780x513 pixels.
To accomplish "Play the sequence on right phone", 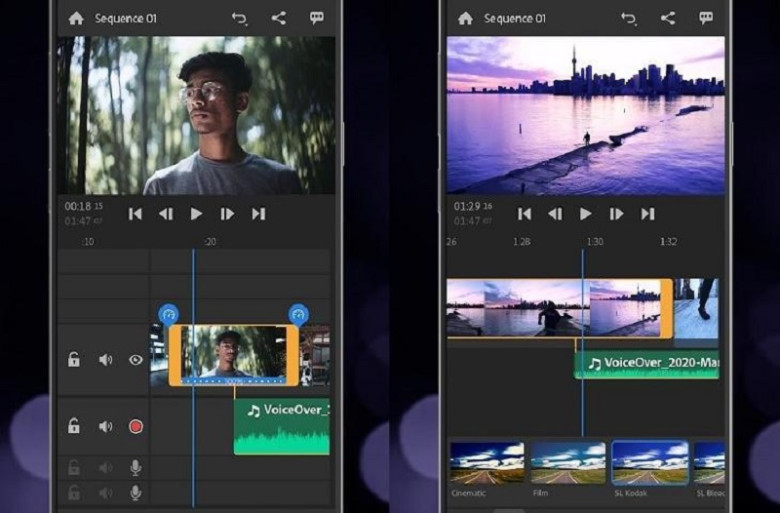I will point(585,214).
